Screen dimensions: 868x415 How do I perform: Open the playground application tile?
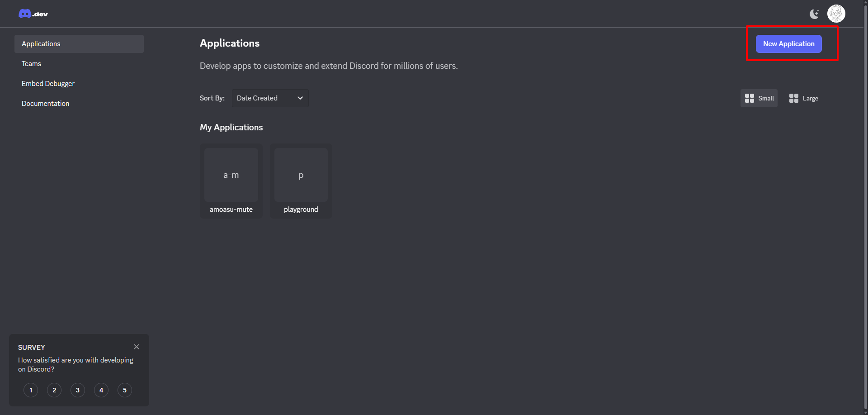tap(301, 181)
